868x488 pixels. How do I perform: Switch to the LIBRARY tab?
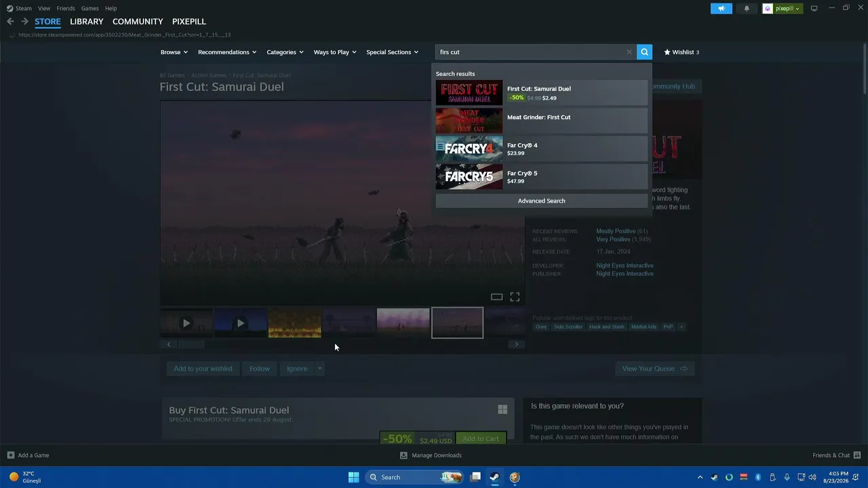tap(87, 22)
